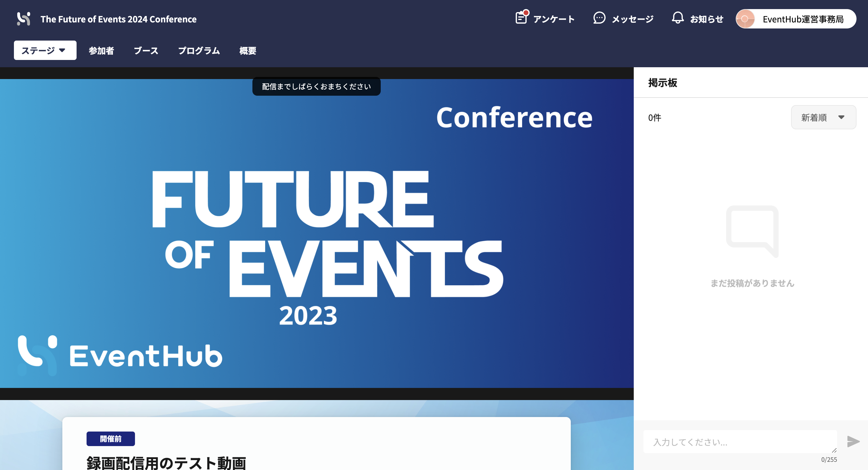Image resolution: width=868 pixels, height=470 pixels.
Task: Click The Future of Events 2024 Conference title
Action: point(118,19)
